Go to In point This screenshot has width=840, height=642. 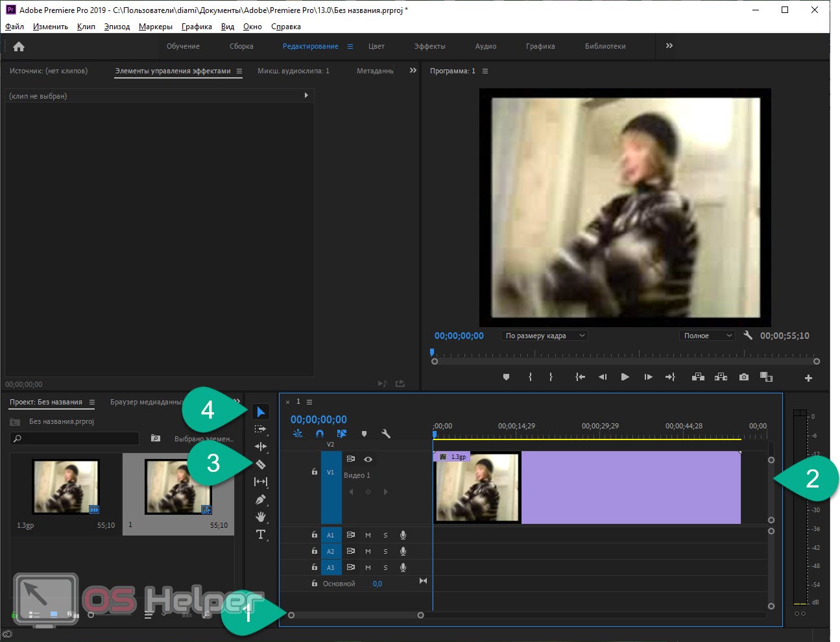580,377
